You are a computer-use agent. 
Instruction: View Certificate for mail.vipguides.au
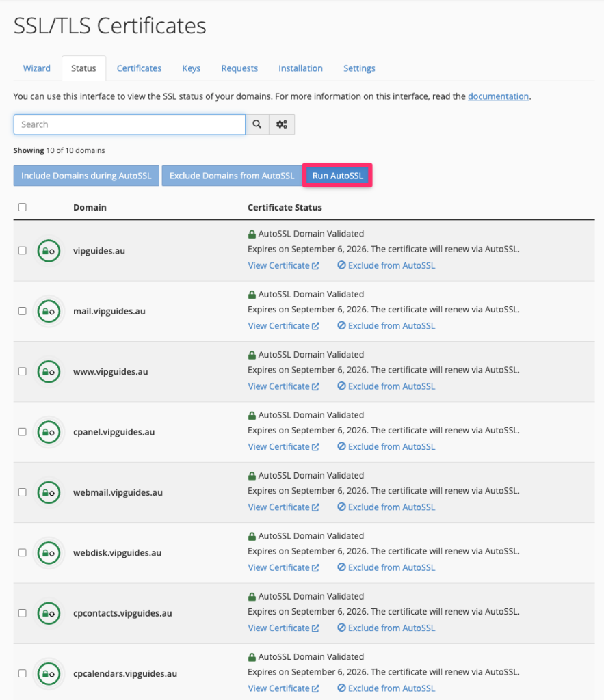(x=284, y=326)
